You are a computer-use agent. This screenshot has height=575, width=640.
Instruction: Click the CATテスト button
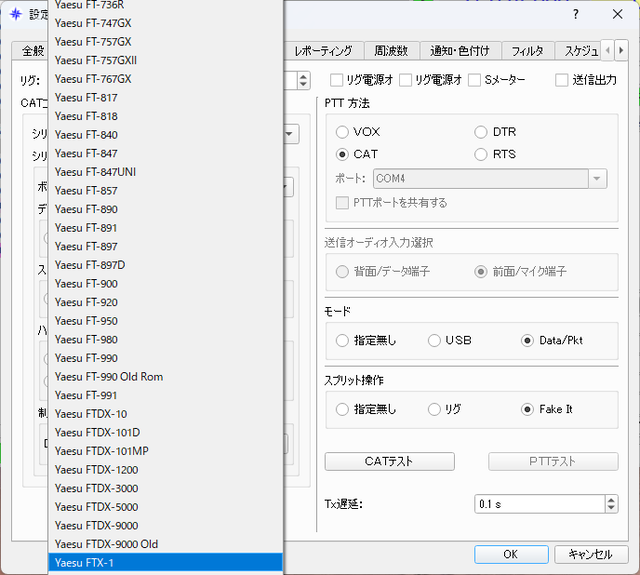(389, 462)
